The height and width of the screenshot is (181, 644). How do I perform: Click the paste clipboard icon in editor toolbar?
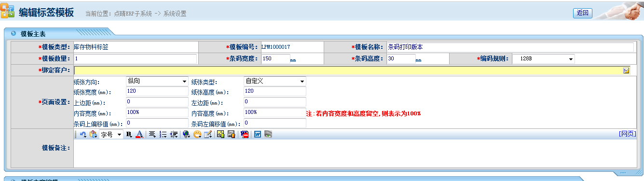[93, 135]
